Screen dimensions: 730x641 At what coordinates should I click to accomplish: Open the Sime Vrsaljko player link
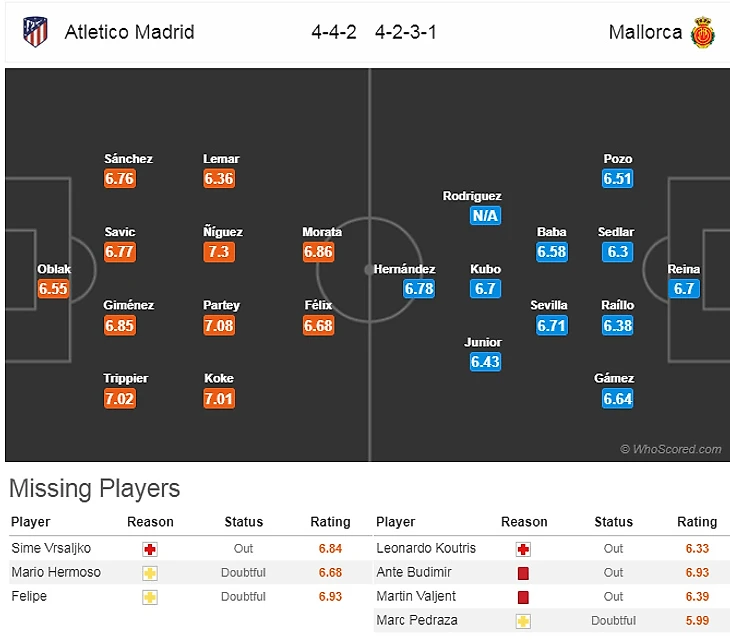(x=49, y=548)
